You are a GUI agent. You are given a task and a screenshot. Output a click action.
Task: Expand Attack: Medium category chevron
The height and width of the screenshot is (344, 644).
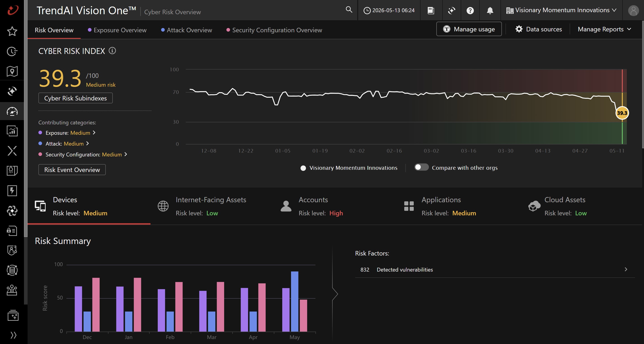87,143
